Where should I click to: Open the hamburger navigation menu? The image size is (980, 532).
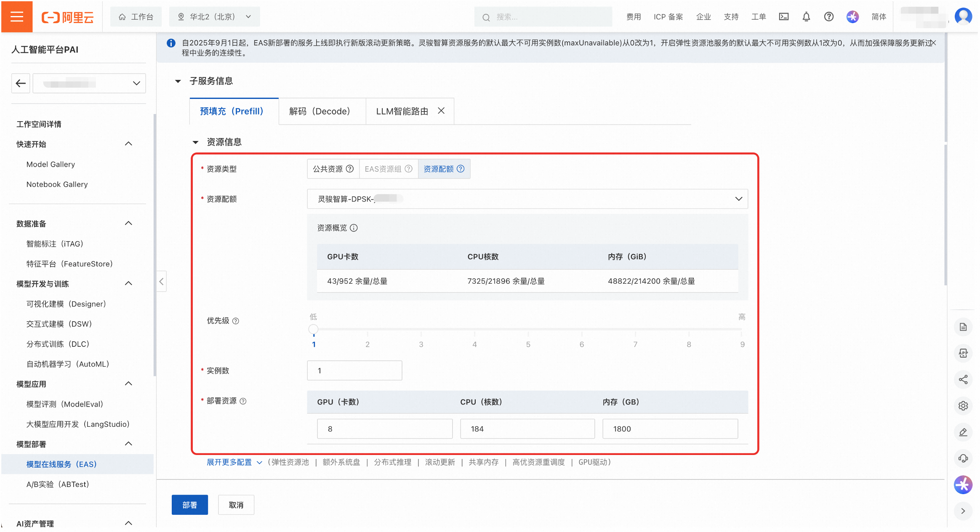click(x=17, y=17)
